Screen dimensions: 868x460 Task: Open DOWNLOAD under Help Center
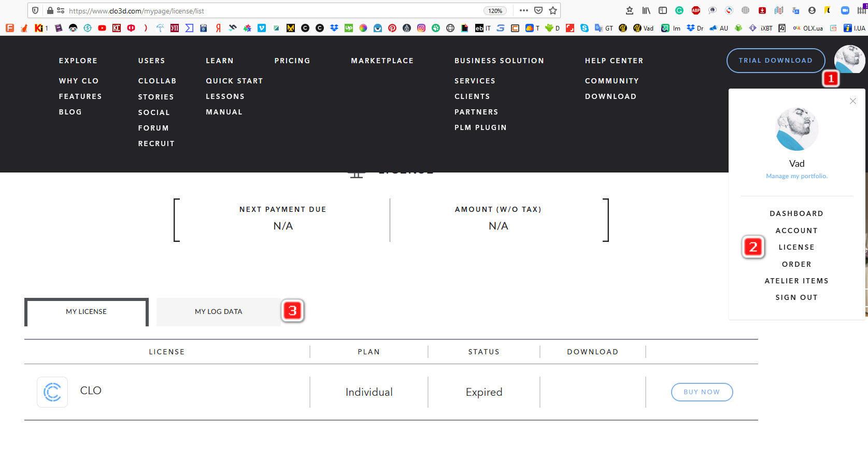(610, 96)
